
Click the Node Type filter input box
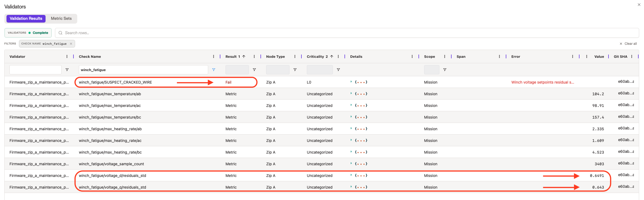278,70
